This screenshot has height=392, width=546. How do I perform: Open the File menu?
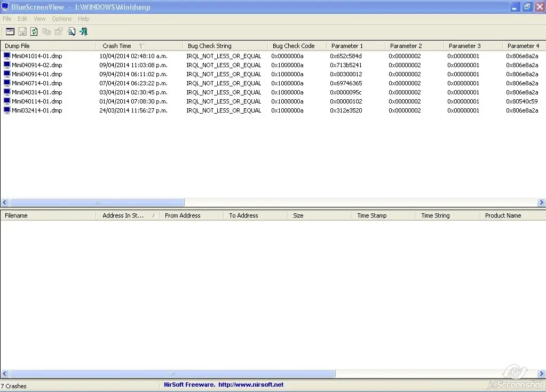(x=7, y=19)
